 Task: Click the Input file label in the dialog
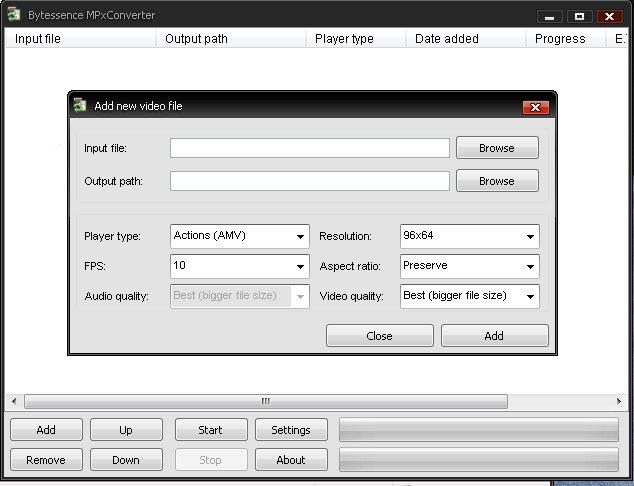[105, 148]
